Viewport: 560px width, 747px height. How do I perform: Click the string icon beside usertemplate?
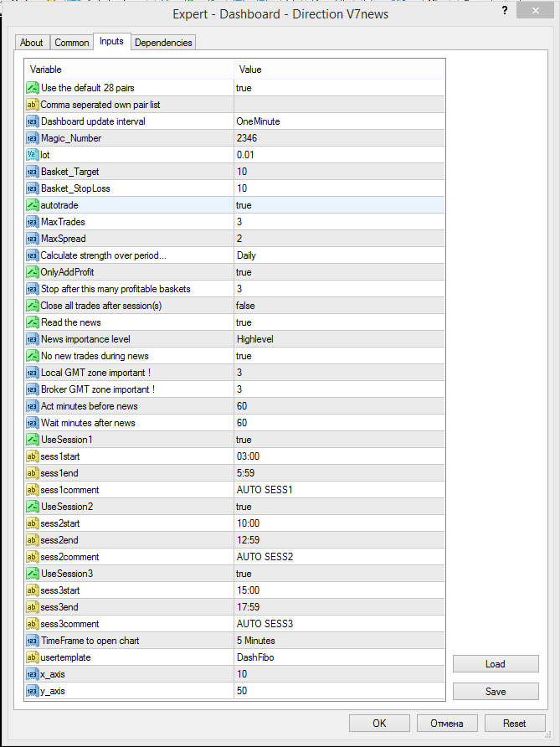(x=33, y=657)
